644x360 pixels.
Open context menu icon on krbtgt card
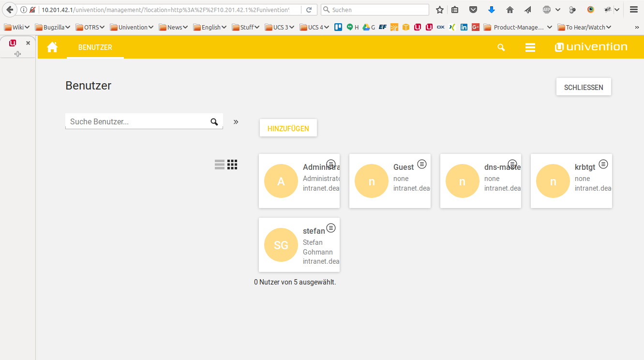[603, 164]
